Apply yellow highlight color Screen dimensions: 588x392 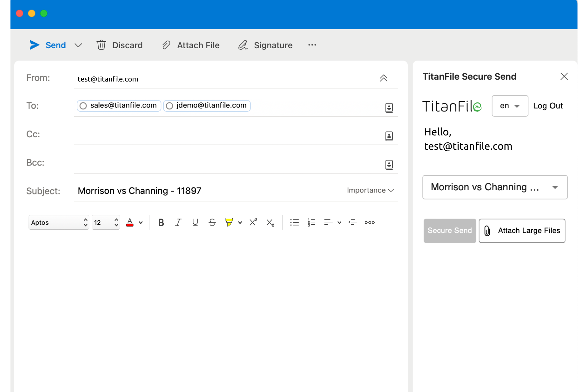(x=229, y=222)
